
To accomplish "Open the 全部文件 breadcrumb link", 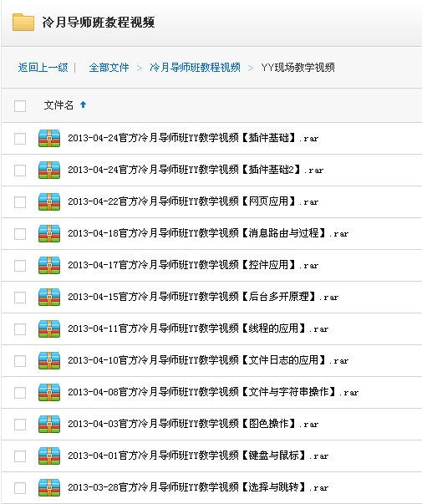I will [x=109, y=68].
